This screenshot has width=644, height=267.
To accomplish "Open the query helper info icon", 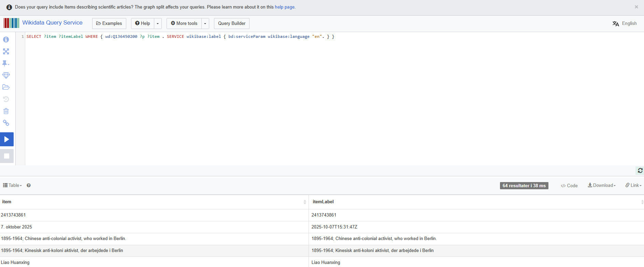I will point(6,40).
